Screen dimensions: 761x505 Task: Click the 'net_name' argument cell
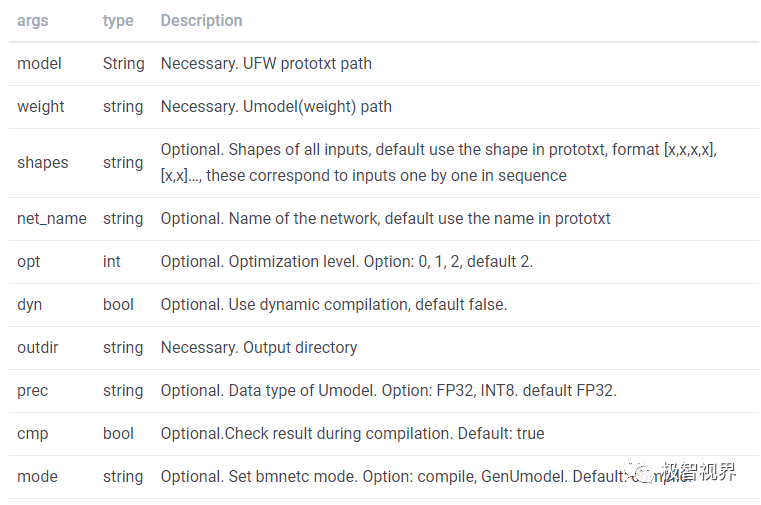pos(52,218)
